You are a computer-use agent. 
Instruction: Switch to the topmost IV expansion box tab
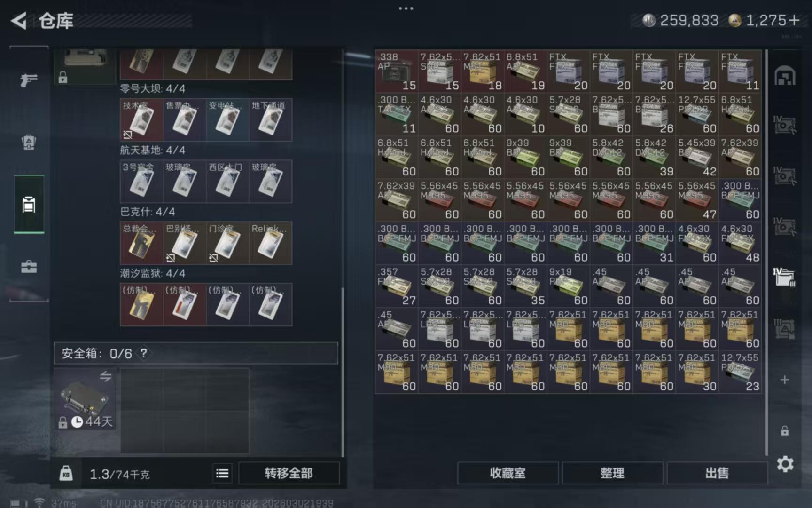(x=784, y=125)
